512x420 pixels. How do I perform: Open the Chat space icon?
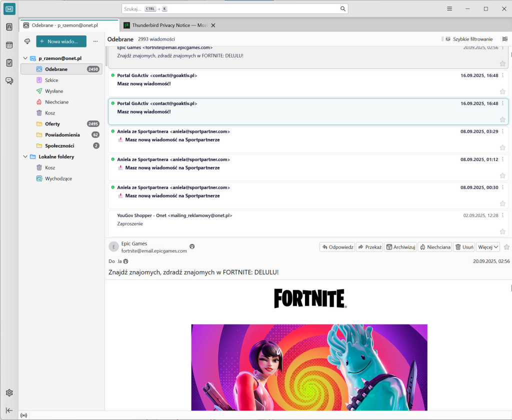[9, 80]
